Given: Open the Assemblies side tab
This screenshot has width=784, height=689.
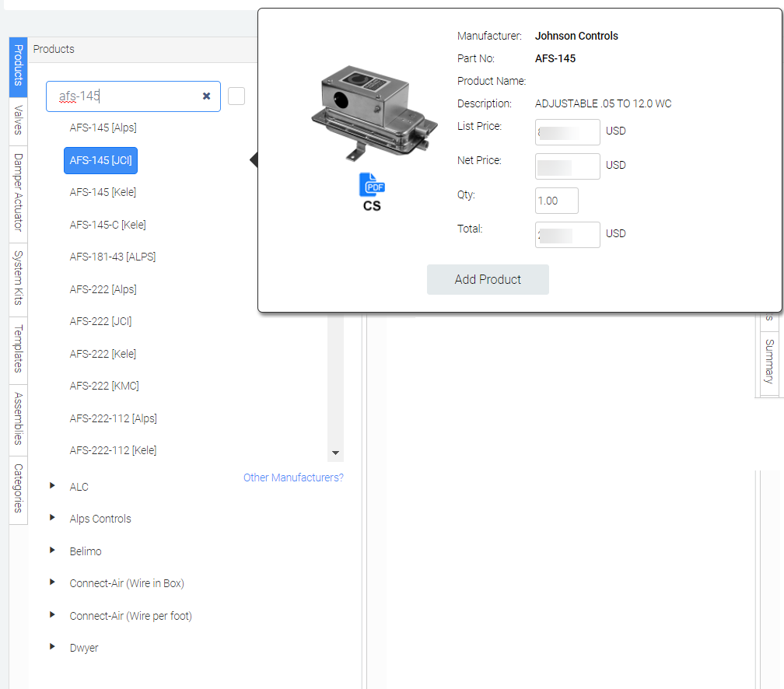Looking at the screenshot, I should 19,420.
